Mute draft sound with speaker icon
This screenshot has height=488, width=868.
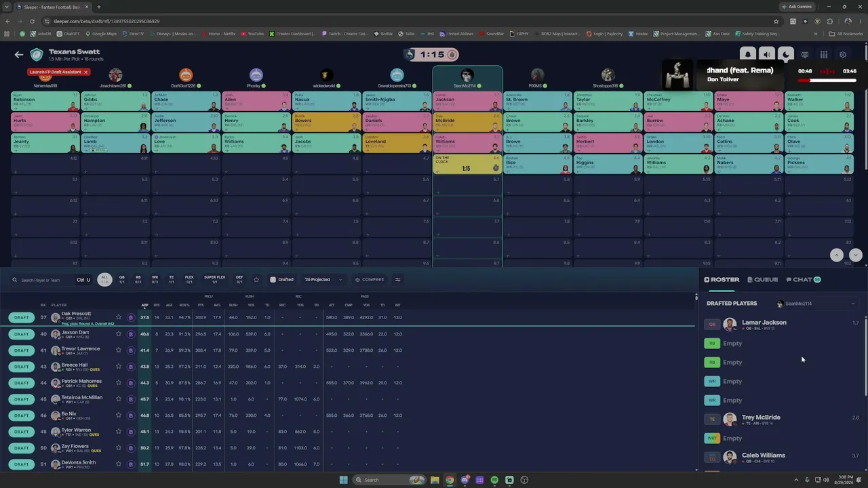767,55
